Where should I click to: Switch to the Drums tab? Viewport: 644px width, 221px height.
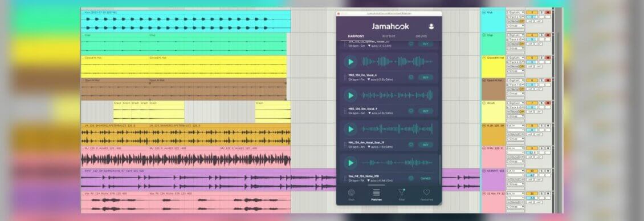(421, 36)
